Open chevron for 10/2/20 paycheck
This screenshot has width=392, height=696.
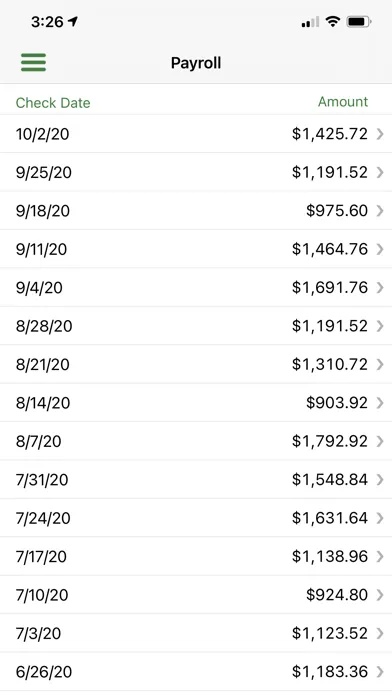(x=380, y=134)
